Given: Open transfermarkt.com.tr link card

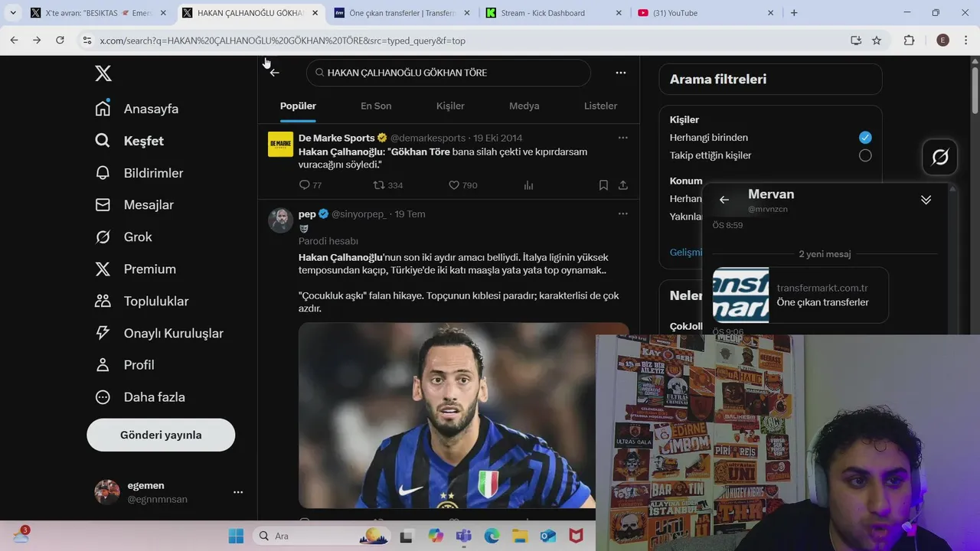Looking at the screenshot, I should pos(800,295).
